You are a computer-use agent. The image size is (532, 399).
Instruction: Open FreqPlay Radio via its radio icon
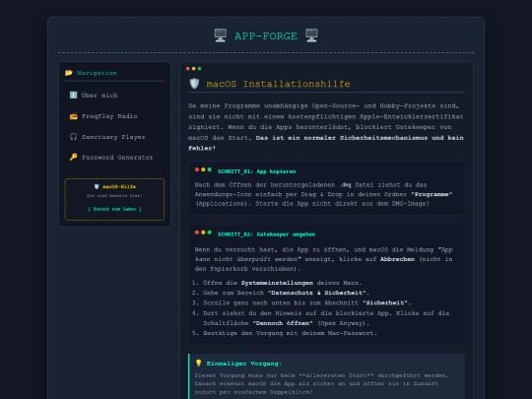click(x=74, y=116)
